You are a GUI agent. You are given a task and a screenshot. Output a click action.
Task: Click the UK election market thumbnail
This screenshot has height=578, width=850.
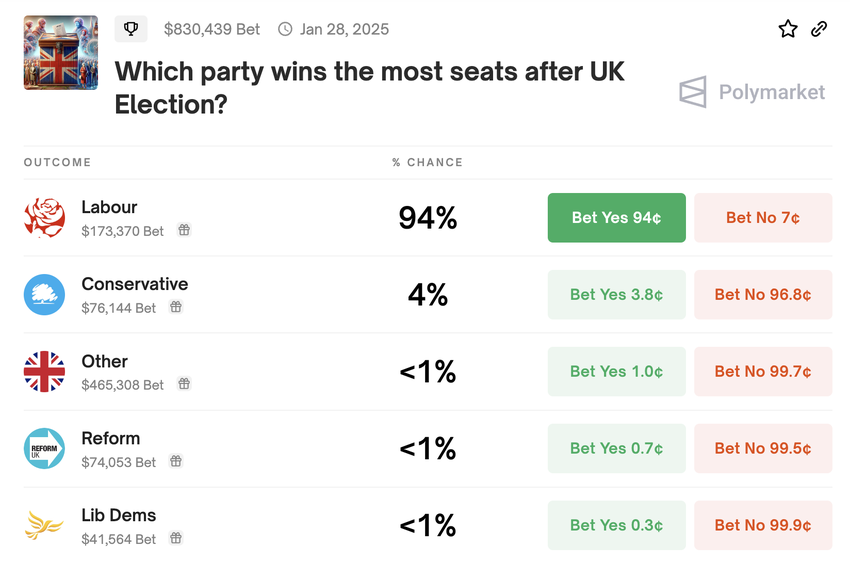click(61, 53)
